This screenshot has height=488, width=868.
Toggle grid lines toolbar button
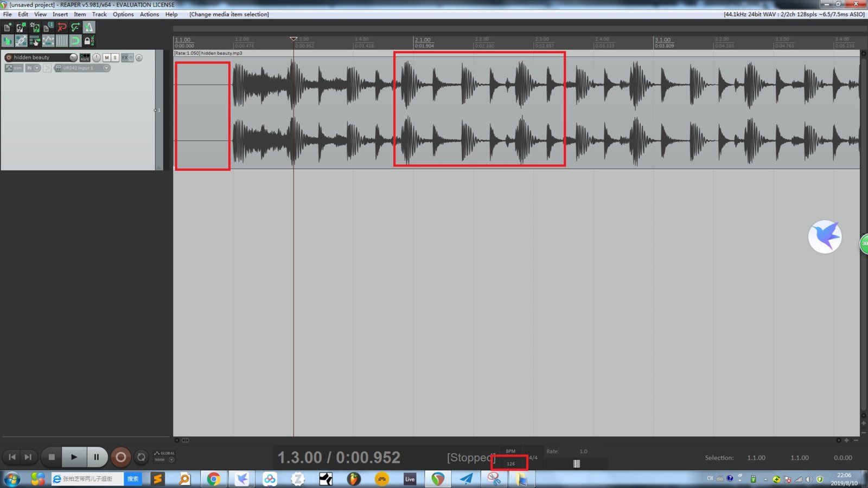[62, 41]
